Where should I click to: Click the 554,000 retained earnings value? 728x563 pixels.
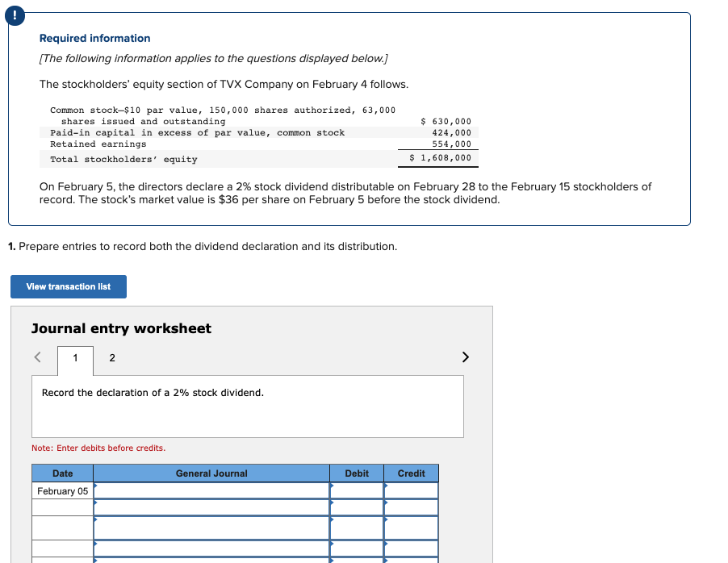click(x=451, y=144)
